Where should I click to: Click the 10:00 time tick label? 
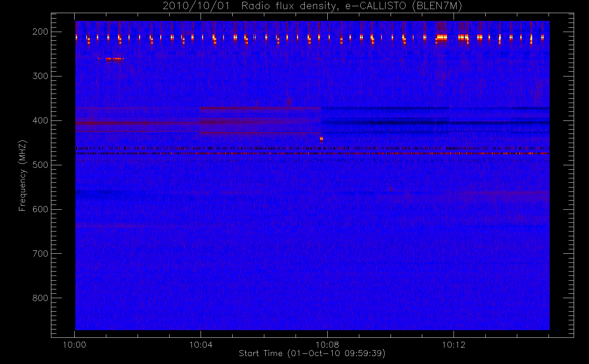point(74,345)
